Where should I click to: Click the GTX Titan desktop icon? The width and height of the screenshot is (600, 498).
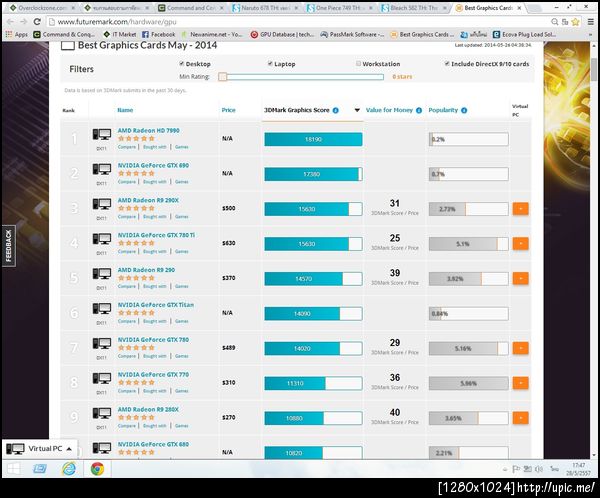coord(102,309)
